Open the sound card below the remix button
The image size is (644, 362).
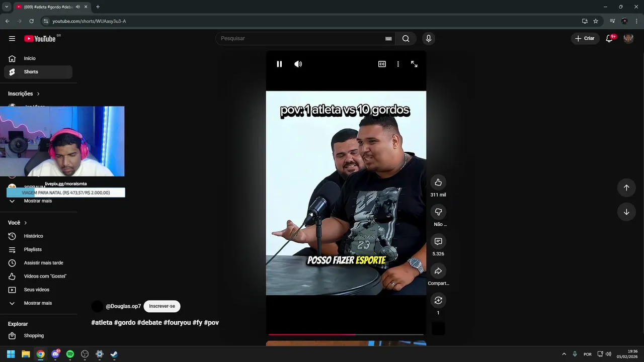point(438,329)
